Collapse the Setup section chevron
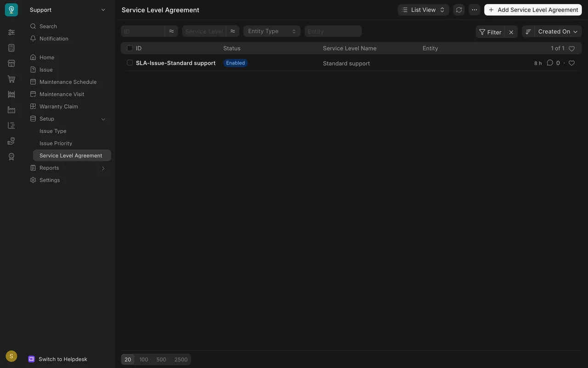This screenshot has height=368, width=588. coord(103,119)
